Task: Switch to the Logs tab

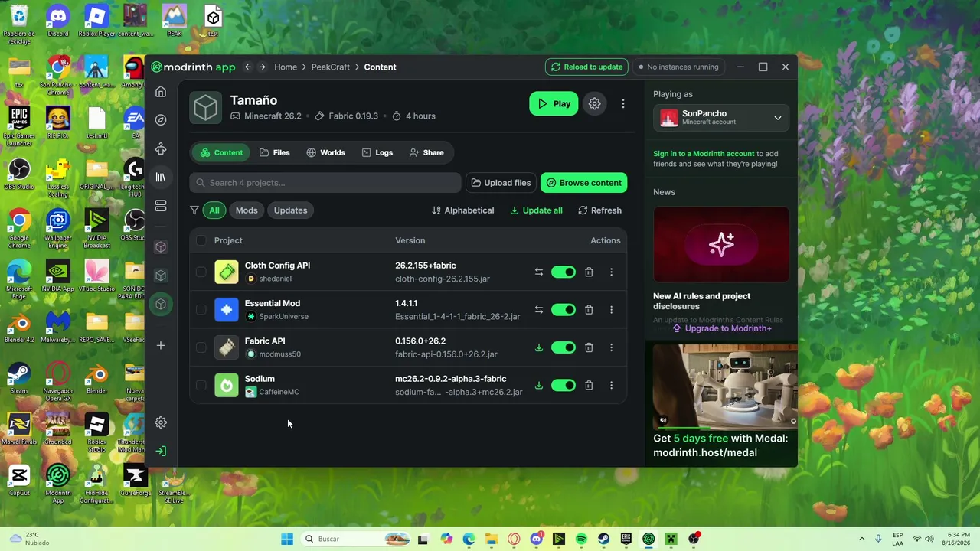Action: [x=377, y=152]
